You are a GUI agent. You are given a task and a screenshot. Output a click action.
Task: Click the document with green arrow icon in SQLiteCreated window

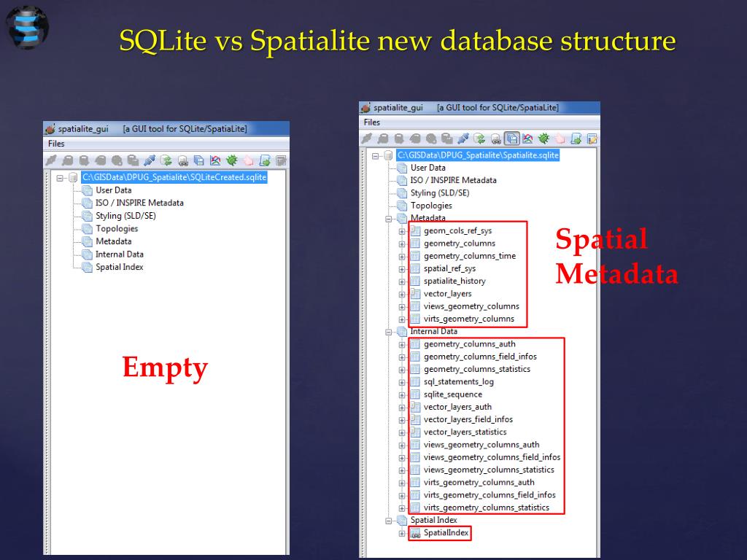(265, 160)
